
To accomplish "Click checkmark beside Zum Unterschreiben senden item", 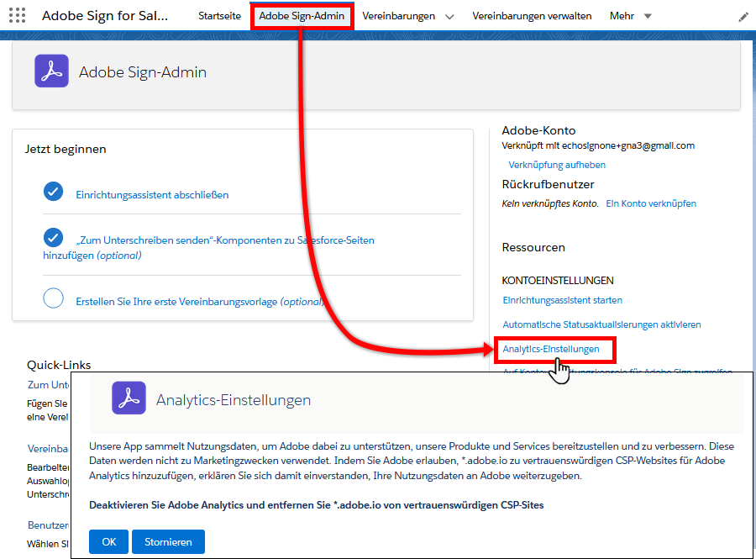I will (x=53, y=237).
